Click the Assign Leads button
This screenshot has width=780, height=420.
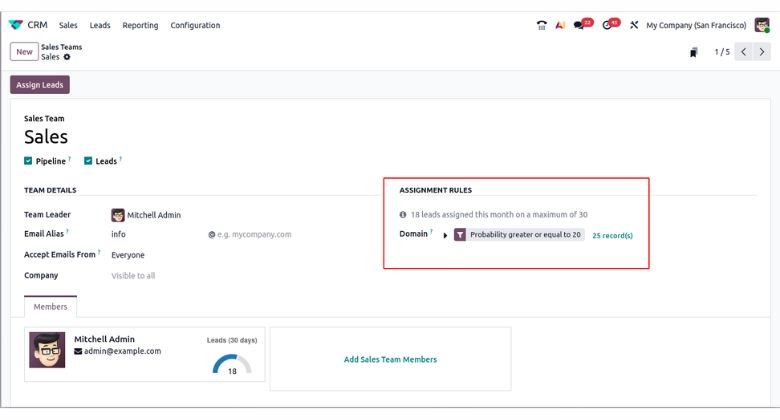(40, 85)
